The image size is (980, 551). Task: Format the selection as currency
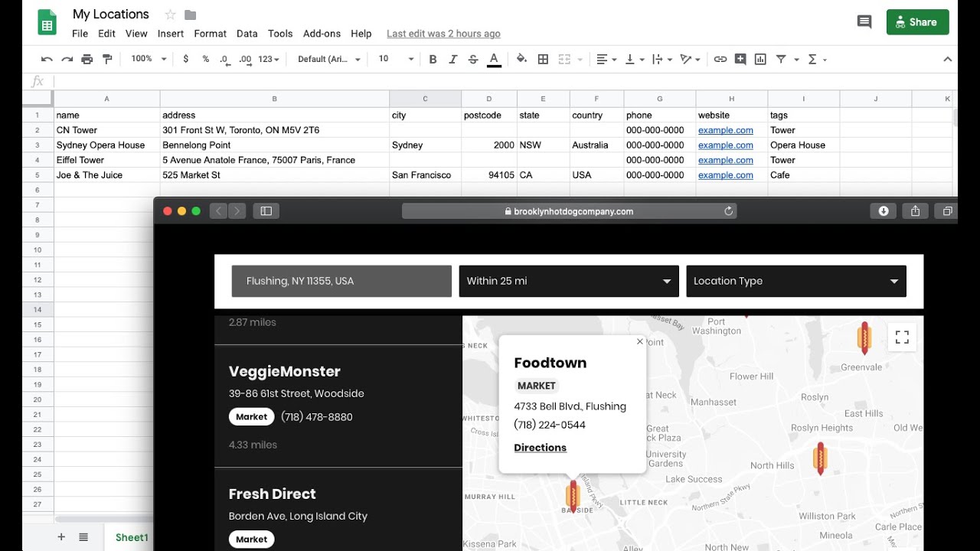pos(185,59)
